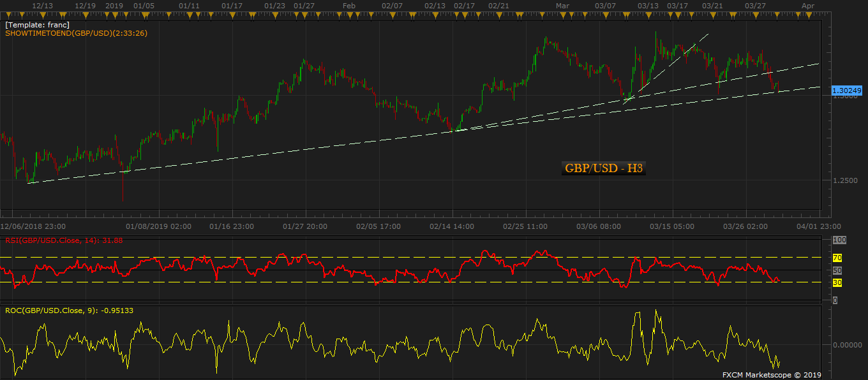Click the 02/17 date on top axis
Image resolution: width=868 pixels, height=380 pixels.
pyautogui.click(x=464, y=5)
